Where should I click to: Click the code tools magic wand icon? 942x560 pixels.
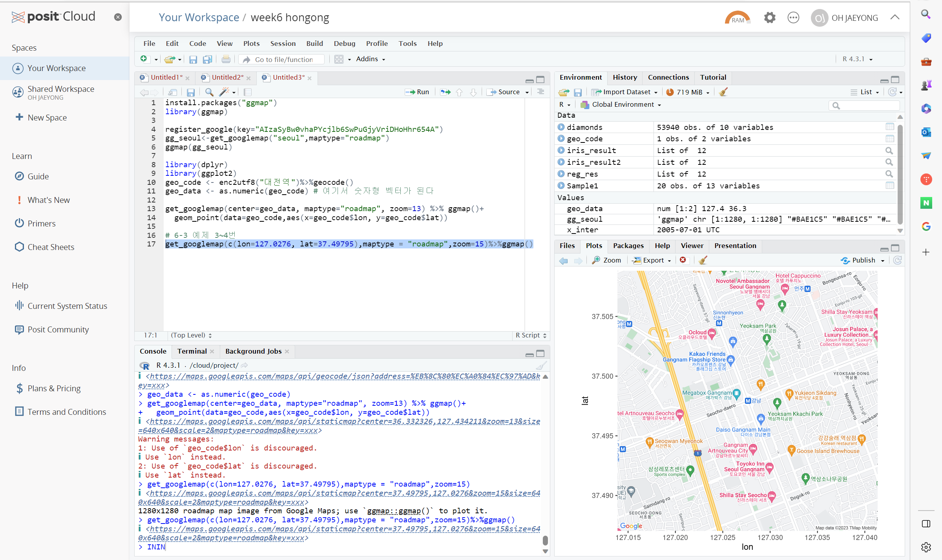click(x=224, y=92)
